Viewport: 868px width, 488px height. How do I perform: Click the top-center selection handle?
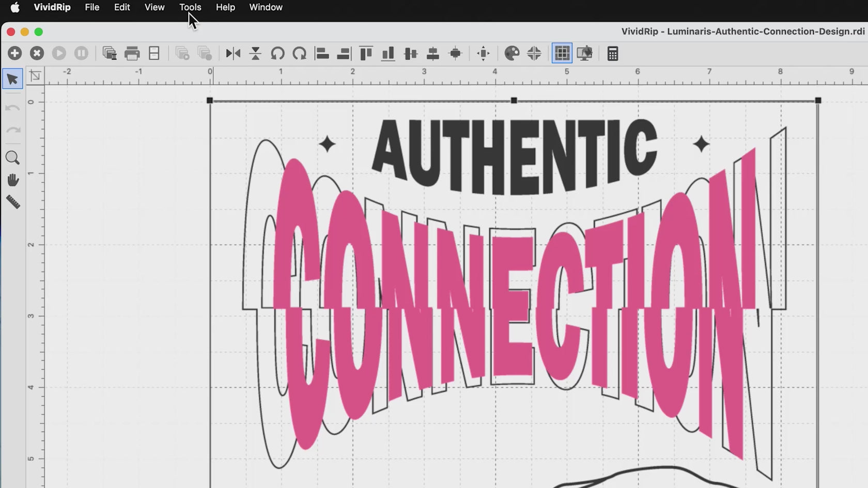coord(514,101)
